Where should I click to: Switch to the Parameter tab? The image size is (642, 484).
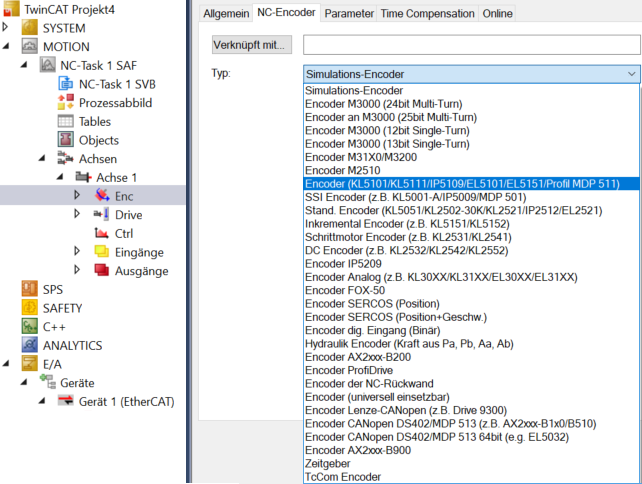(349, 14)
